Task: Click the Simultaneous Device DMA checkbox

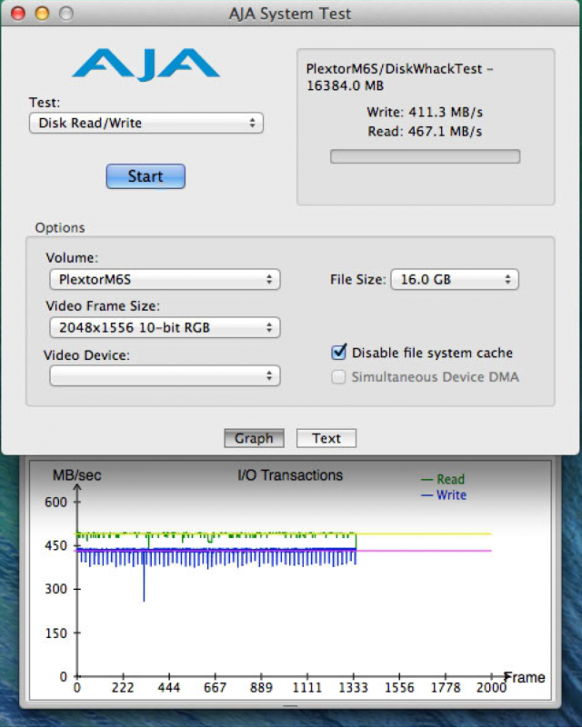Action: (338, 376)
